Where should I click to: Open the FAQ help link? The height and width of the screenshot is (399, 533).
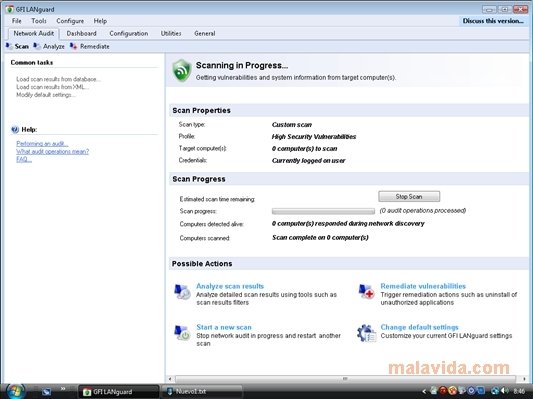pos(24,159)
